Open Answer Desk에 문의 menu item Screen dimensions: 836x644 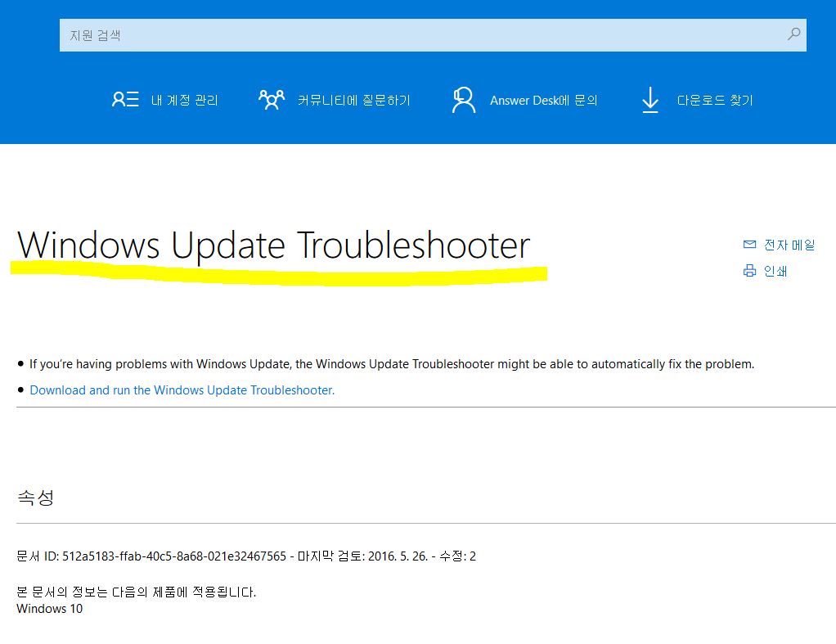(x=543, y=101)
